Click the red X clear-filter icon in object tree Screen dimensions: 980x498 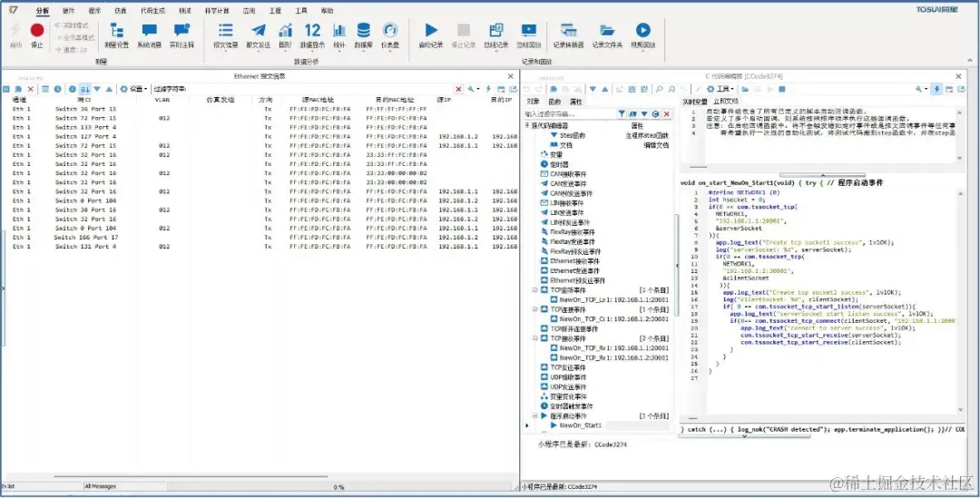tap(666, 113)
